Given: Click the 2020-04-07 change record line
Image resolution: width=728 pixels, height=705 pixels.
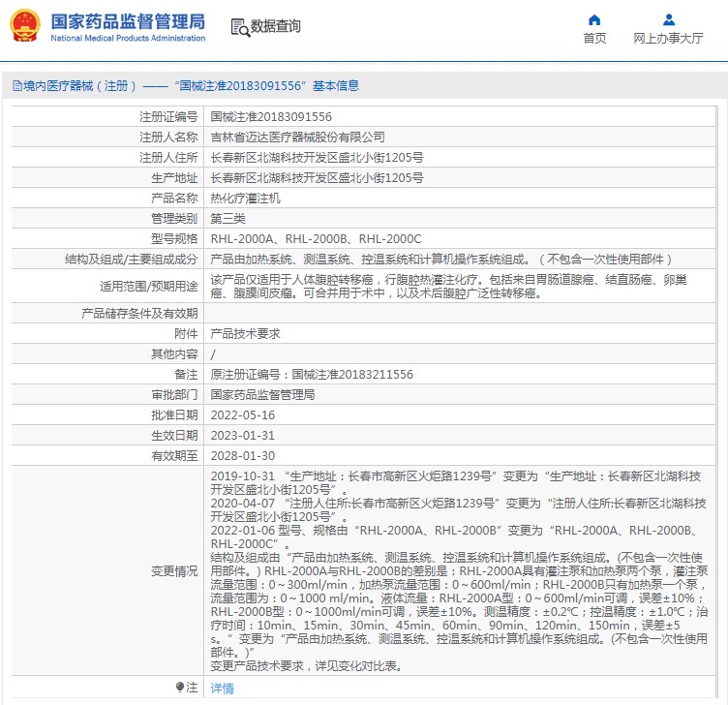Looking at the screenshot, I should [458, 510].
